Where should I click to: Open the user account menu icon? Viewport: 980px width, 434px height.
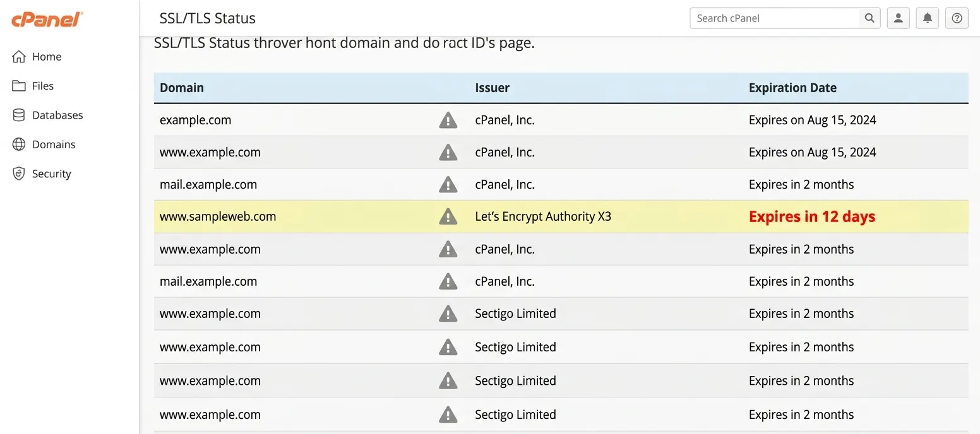898,18
